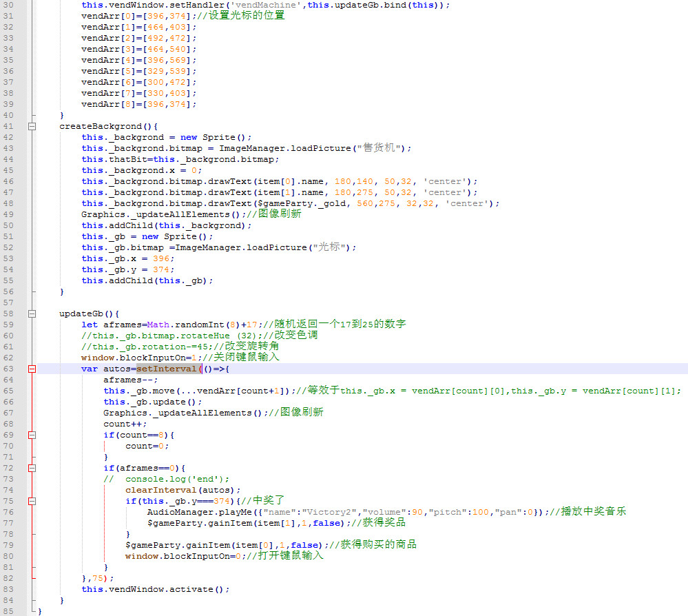Click this._gb.y = 374 assignment

(x=127, y=269)
